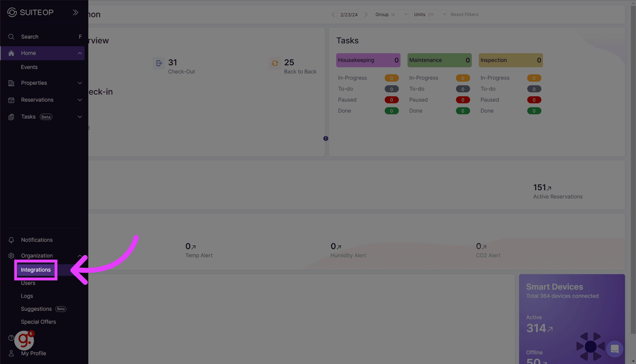Collapse the sidebar with the double-arrow icon
Screen dimensions: 636x364
click(76, 12)
